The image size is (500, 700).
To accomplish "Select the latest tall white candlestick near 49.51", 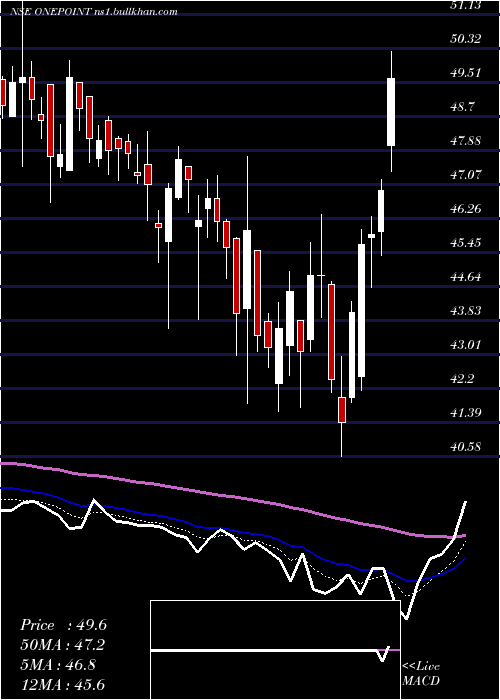I will 391,112.
